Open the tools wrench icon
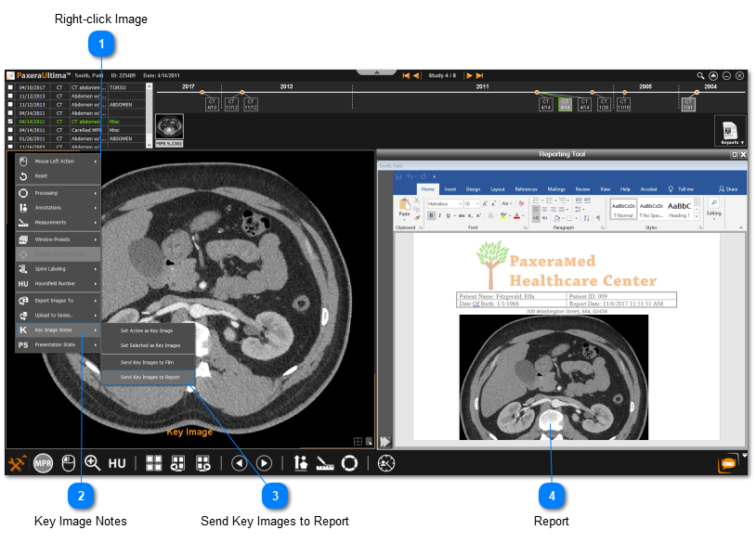The image size is (756, 543). tap(17, 463)
